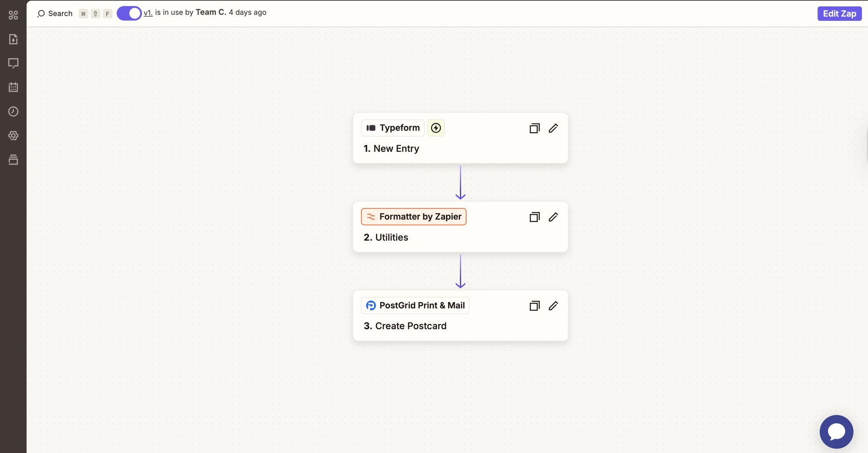
Task: Turn off the Zap with the purple toggle
Action: 129,13
